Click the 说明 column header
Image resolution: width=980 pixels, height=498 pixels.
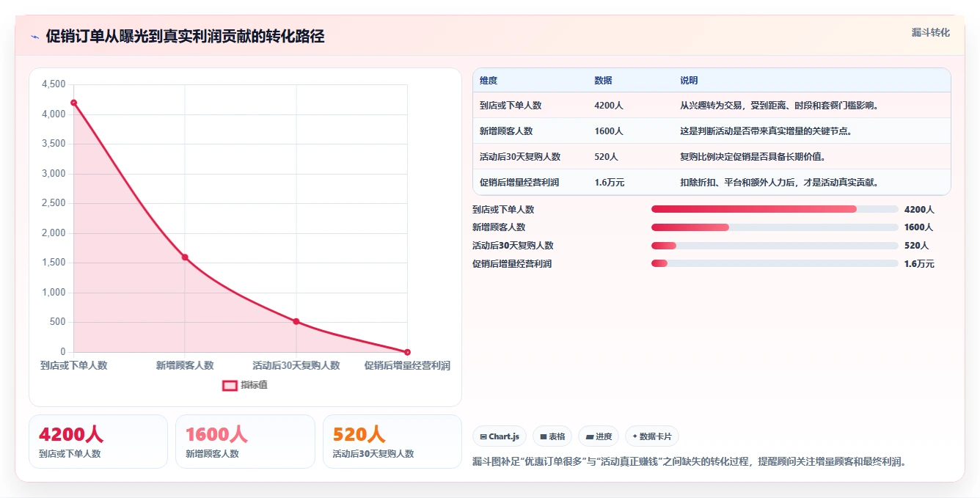pyautogui.click(x=689, y=81)
